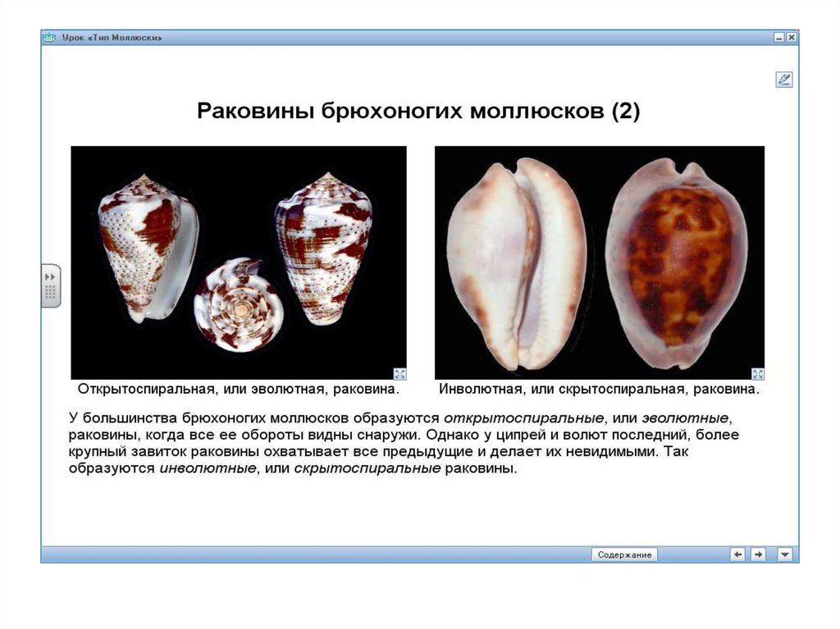Click the italic word 'инволютные' in the paragraph

click(x=207, y=468)
